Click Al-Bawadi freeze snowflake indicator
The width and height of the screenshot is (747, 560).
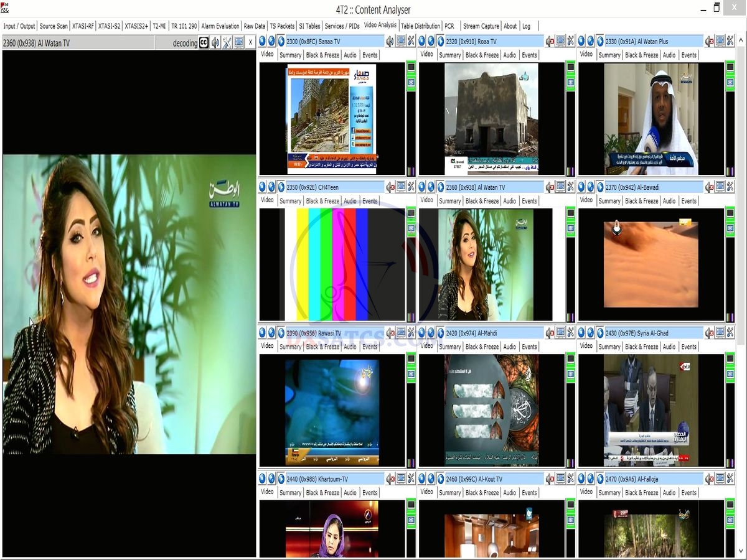tap(730, 228)
